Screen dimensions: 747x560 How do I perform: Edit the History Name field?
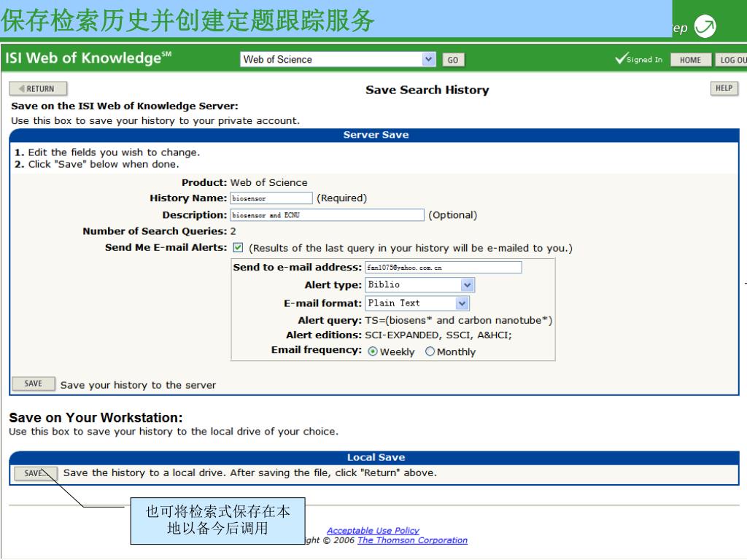point(271,198)
